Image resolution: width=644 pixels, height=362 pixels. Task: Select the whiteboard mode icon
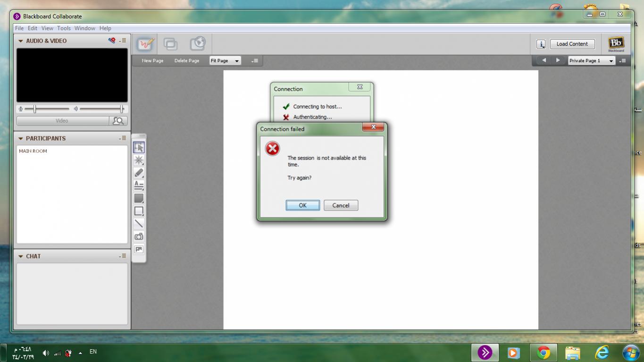point(146,44)
